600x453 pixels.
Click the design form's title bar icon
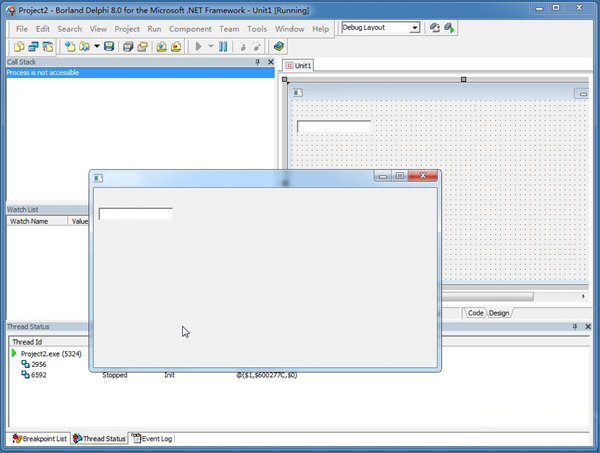[298, 93]
